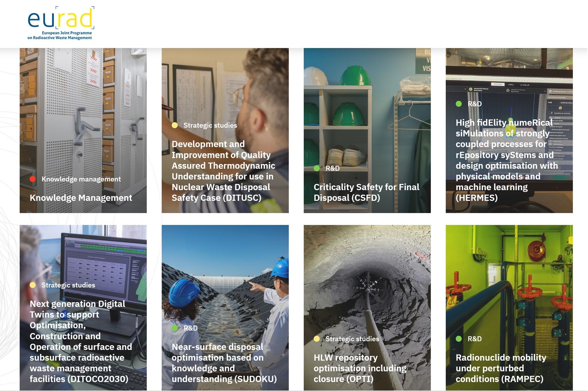Click the red dot beside Knowledge management
Image resolution: width=588 pixels, height=391 pixels.
pyautogui.click(x=33, y=179)
